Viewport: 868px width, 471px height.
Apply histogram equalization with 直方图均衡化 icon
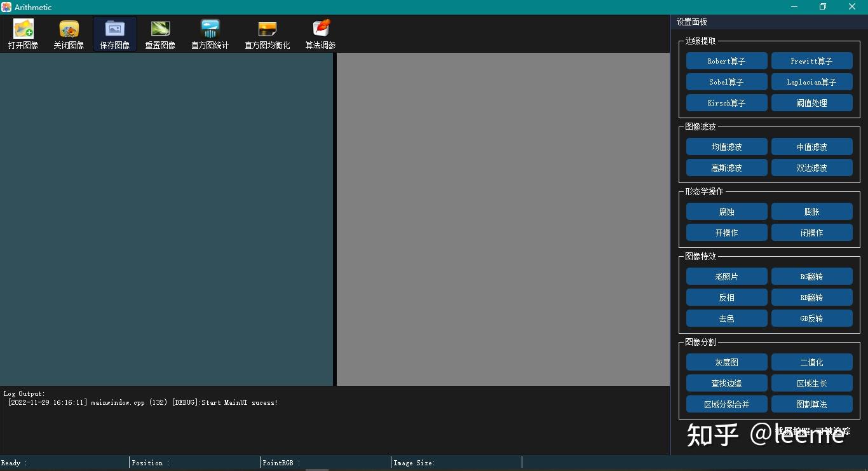[267, 33]
